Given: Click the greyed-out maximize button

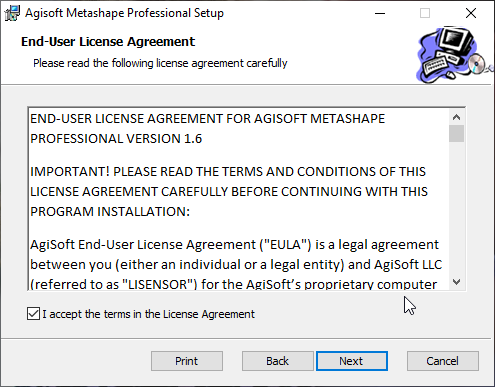Looking at the screenshot, I should tap(425, 13).
